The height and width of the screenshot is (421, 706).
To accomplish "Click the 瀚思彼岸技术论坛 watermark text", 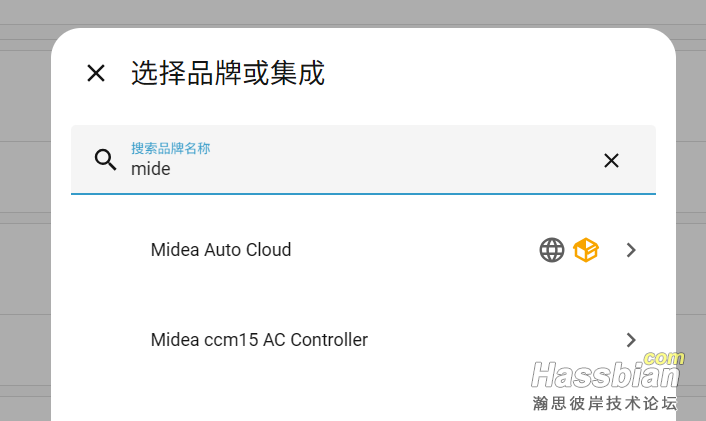I will (605, 403).
